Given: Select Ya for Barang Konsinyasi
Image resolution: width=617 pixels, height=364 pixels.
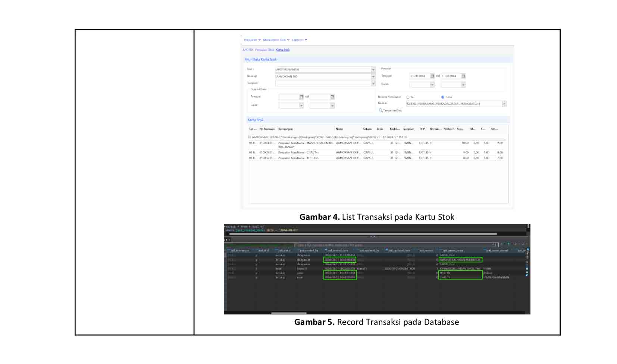Looking at the screenshot, I should [x=408, y=97].
